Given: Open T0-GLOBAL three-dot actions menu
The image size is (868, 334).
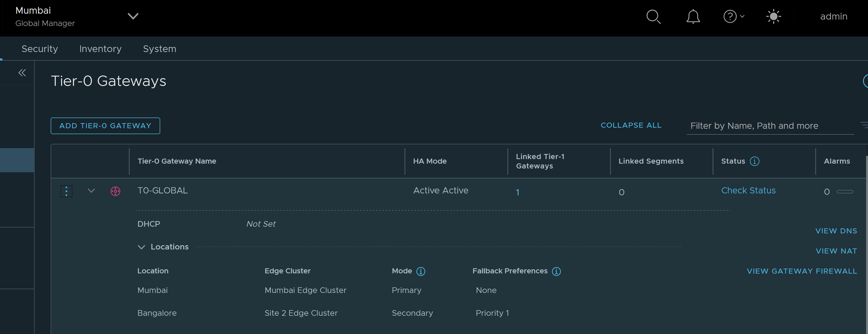Looking at the screenshot, I should point(66,191).
